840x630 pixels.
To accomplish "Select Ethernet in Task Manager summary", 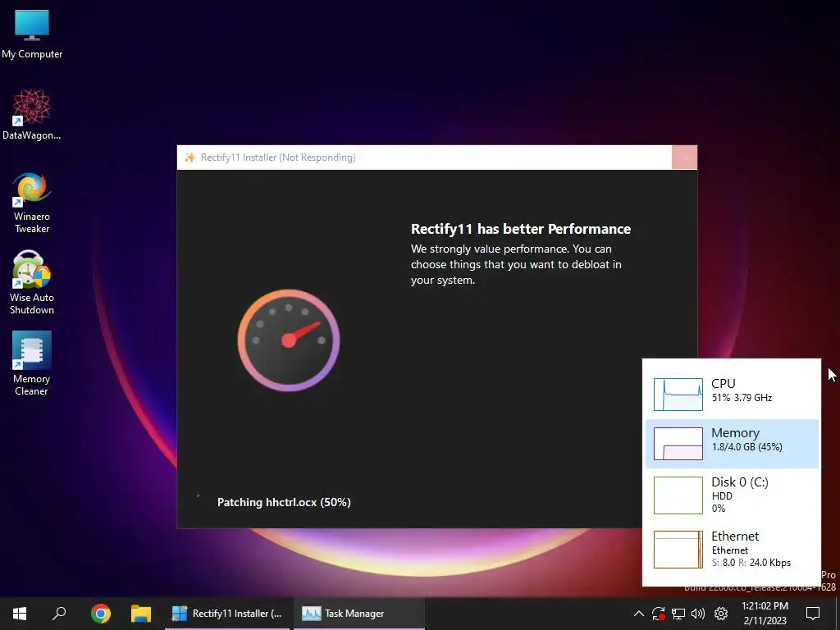I will [x=733, y=549].
